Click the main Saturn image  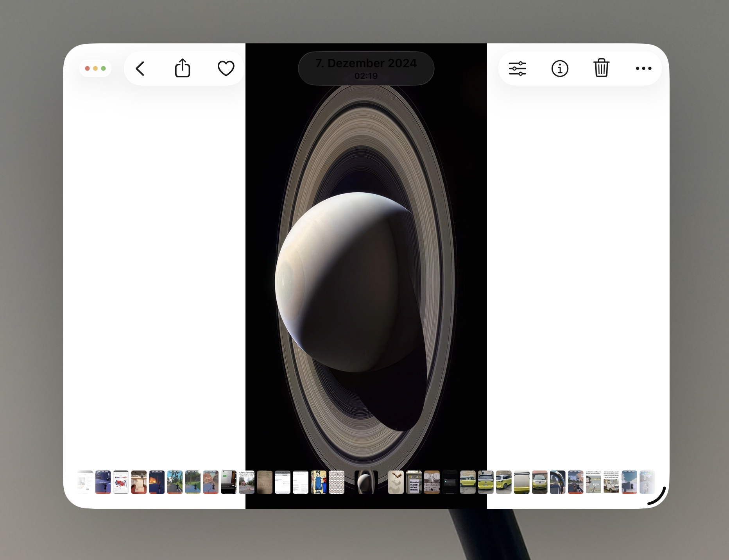(366, 274)
